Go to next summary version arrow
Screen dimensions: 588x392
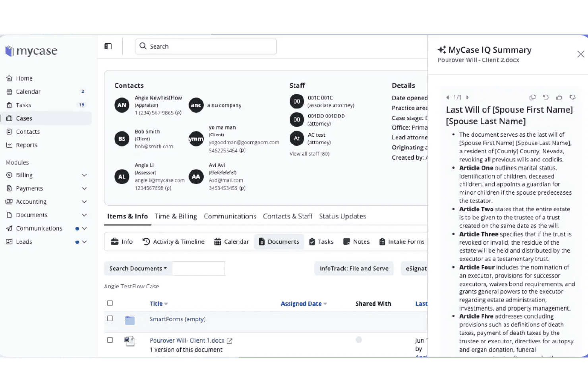467,97
